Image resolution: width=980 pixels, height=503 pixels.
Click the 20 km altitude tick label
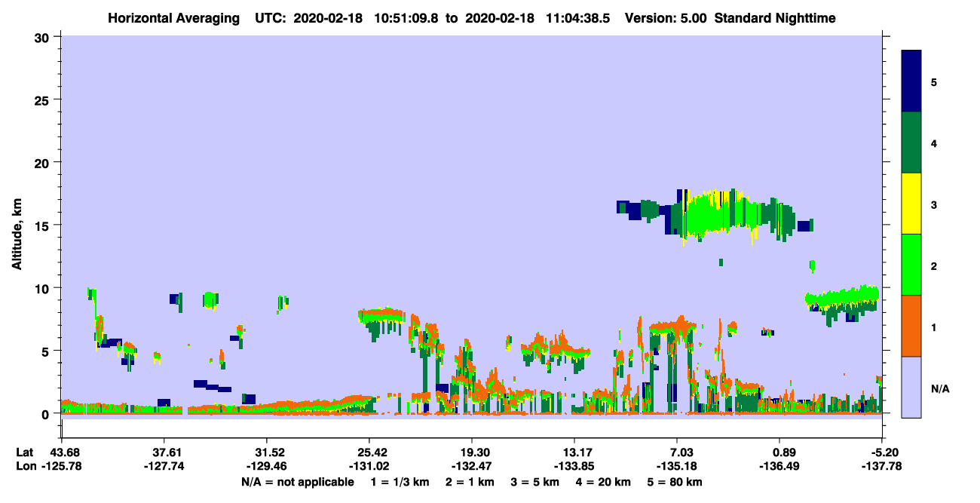point(44,163)
